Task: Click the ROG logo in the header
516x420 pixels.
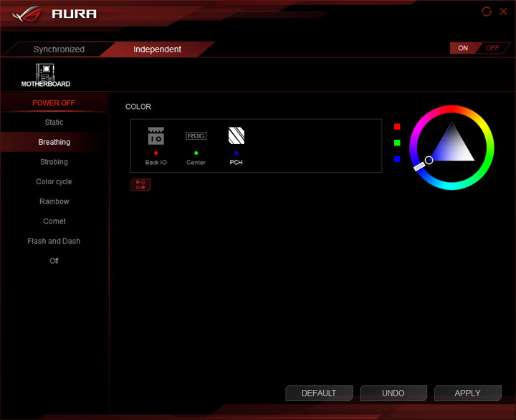Action: (27, 14)
